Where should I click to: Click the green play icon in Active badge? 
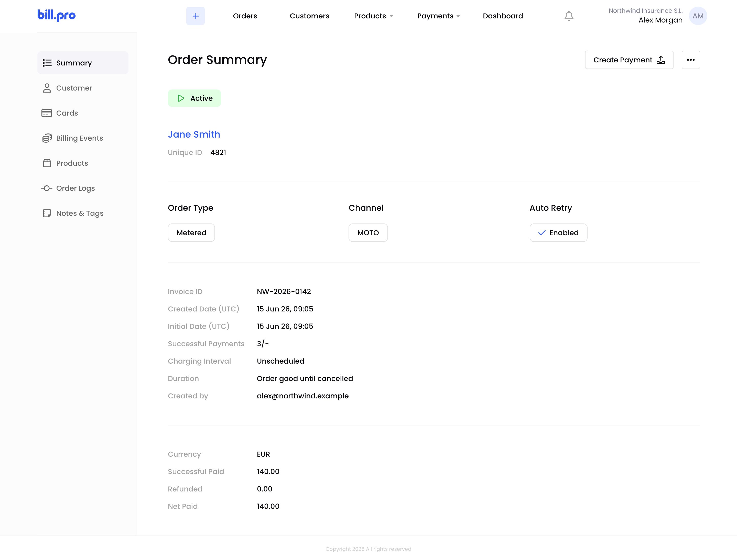[181, 98]
